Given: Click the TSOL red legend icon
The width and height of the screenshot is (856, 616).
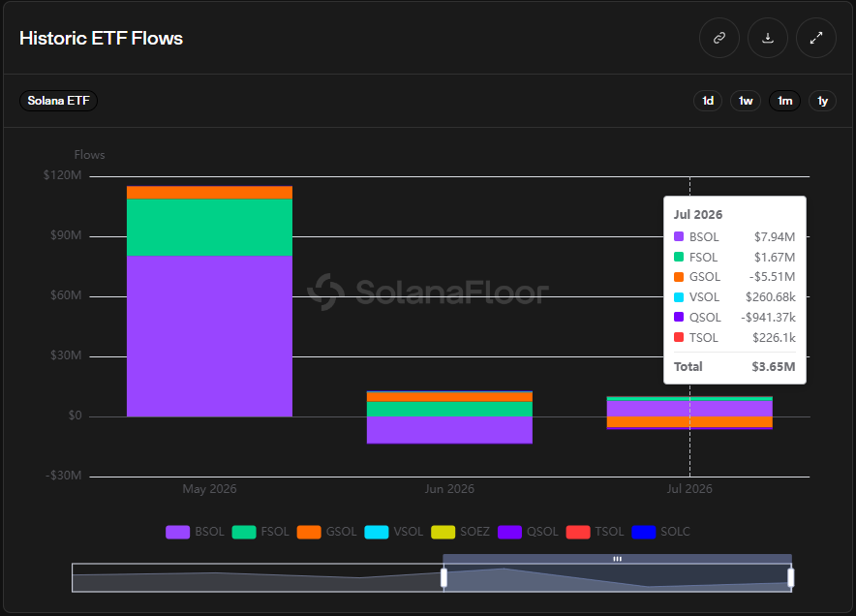Looking at the screenshot, I should (x=578, y=532).
